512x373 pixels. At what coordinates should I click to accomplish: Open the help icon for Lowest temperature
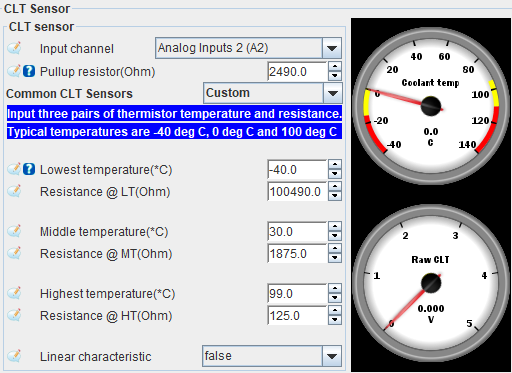(29, 169)
